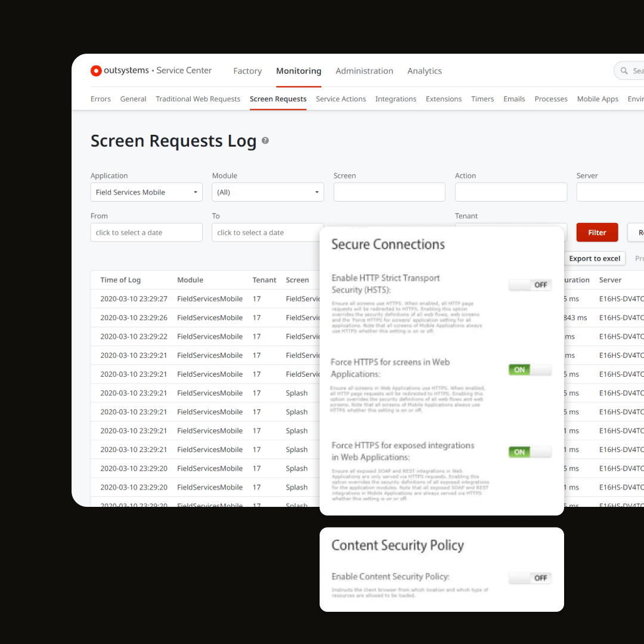Open the Factory menu

pos(247,70)
